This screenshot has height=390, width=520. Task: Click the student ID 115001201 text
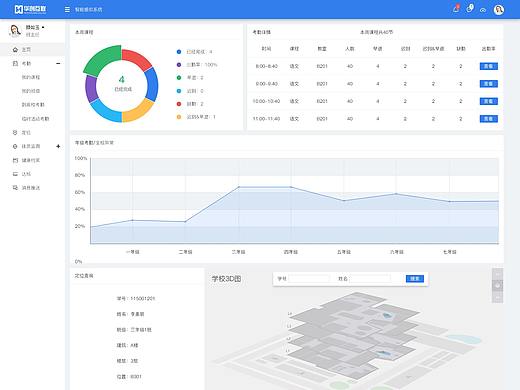143,299
